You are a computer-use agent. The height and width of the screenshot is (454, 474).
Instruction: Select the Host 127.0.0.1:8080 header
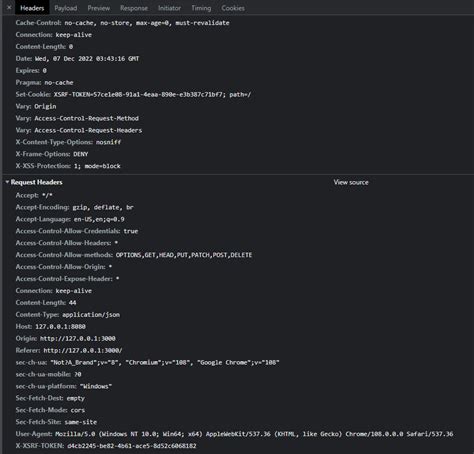(50, 327)
